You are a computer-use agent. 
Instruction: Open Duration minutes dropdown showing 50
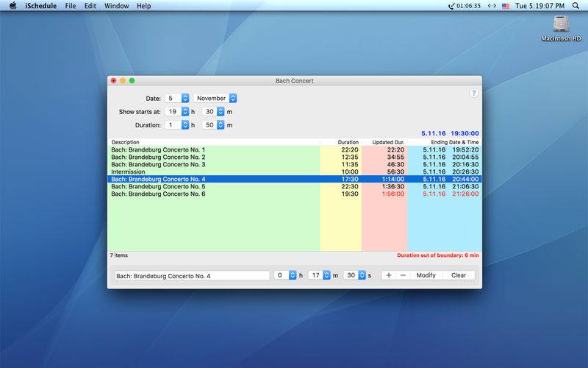213,125
